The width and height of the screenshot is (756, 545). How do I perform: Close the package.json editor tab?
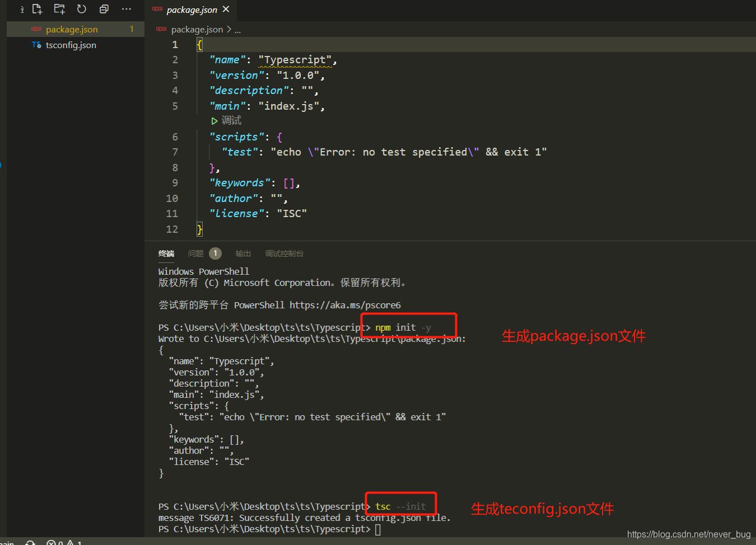click(226, 9)
